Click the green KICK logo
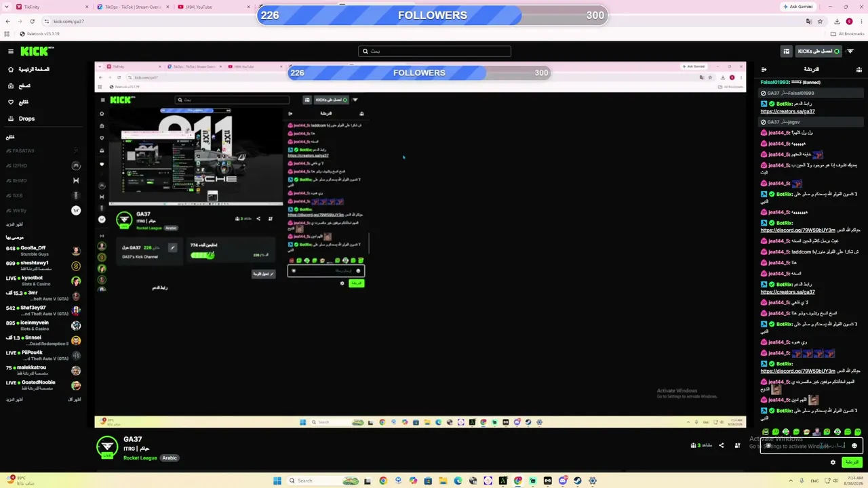The width and height of the screenshot is (868, 488). coord(36,52)
